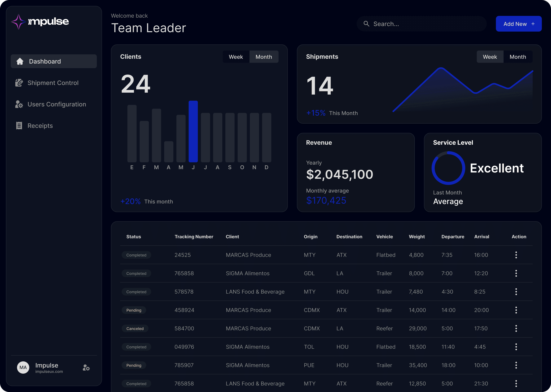The image size is (551, 392).
Task: Switch Shipments card to Month view
Action: point(518,57)
